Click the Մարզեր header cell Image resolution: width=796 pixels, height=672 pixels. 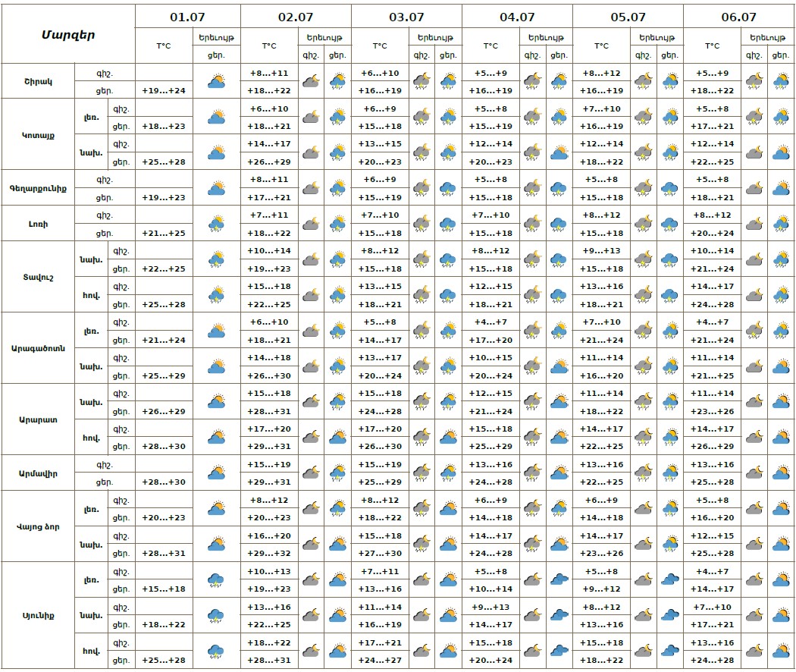(x=68, y=35)
